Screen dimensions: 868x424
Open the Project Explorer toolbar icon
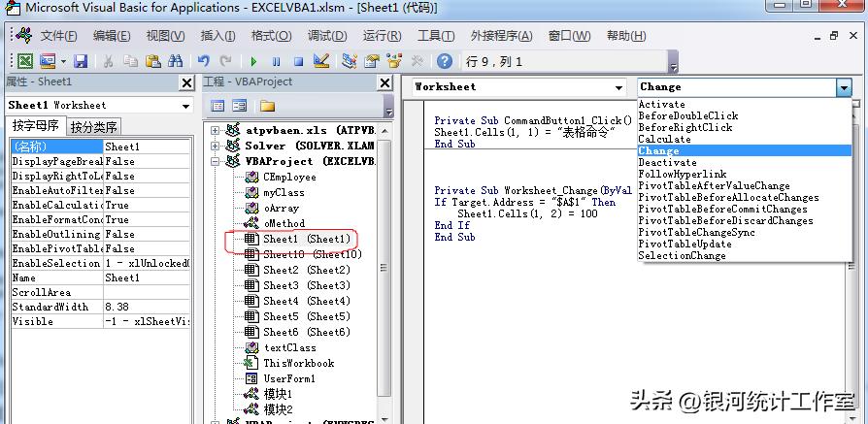350,61
